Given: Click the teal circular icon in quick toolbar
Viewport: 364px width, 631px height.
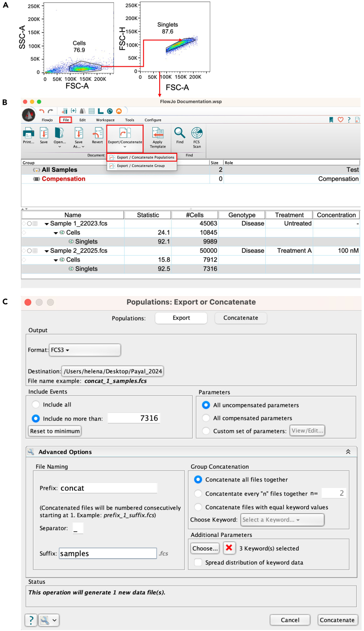Looking at the screenshot, I should point(109,111).
